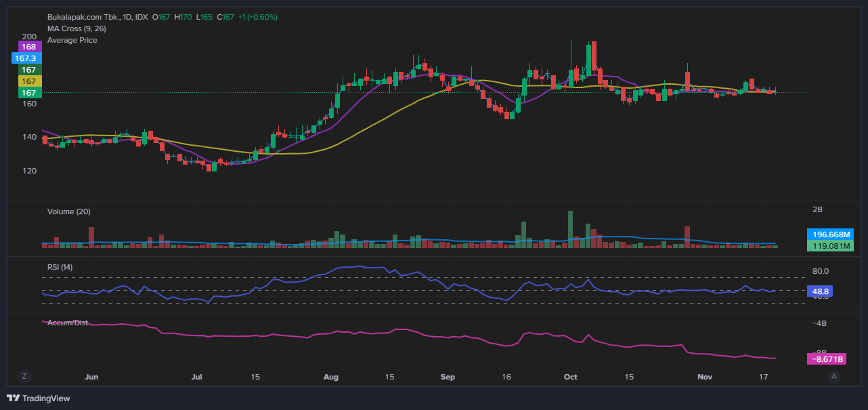The width and height of the screenshot is (868, 410).
Task: Click the 140 price axis label
Action: tap(29, 137)
